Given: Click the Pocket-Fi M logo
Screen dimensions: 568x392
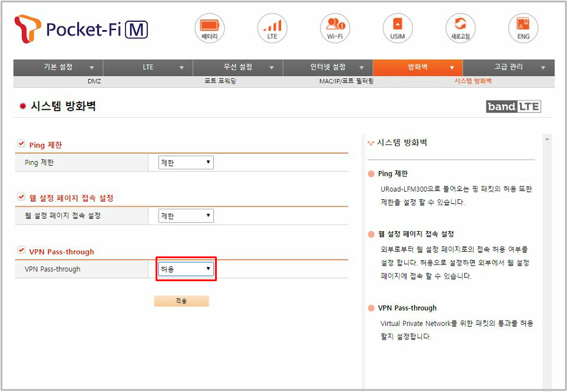Looking at the screenshot, I should [x=81, y=28].
